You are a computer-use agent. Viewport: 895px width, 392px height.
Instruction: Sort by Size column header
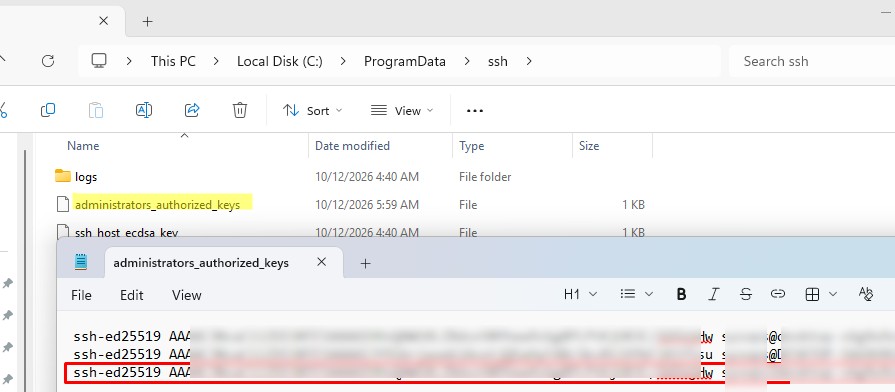click(589, 146)
